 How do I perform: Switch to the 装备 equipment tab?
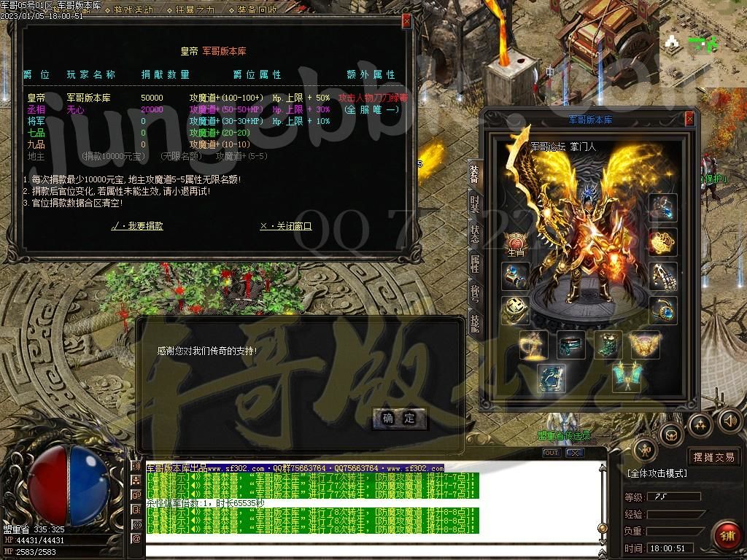pos(474,174)
